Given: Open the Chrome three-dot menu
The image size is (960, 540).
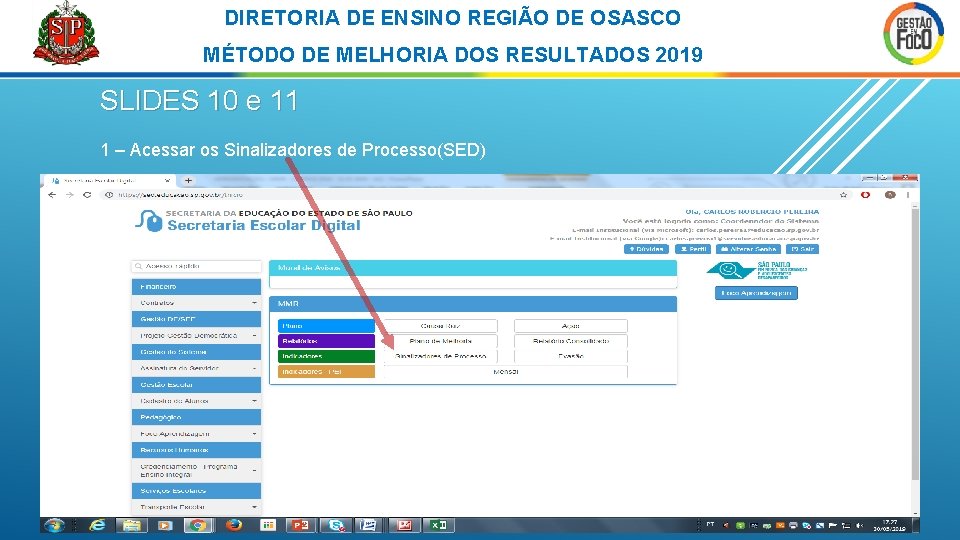Looking at the screenshot, I should (x=908, y=195).
